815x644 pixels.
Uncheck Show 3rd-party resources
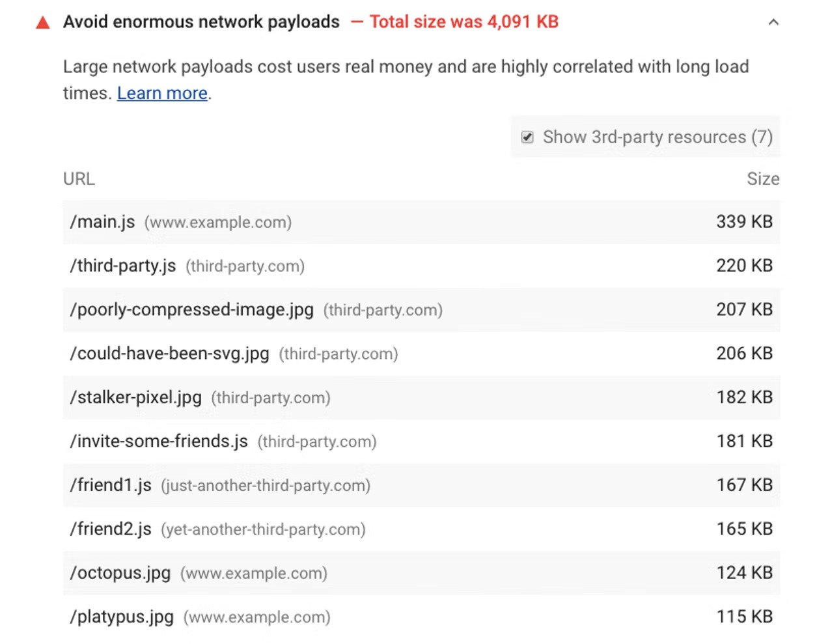pos(527,137)
